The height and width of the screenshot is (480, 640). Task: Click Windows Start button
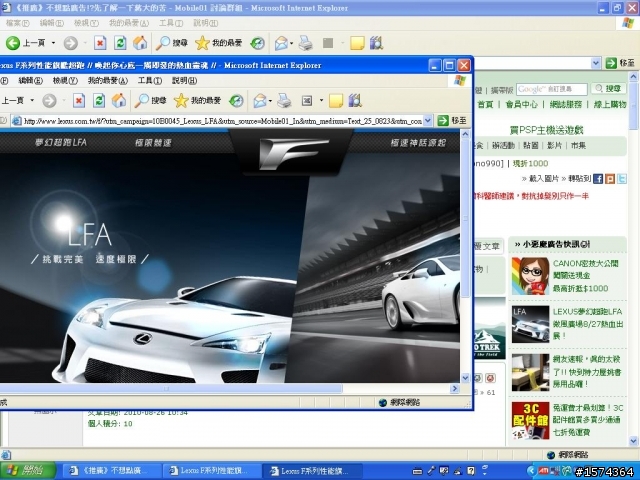[27, 470]
